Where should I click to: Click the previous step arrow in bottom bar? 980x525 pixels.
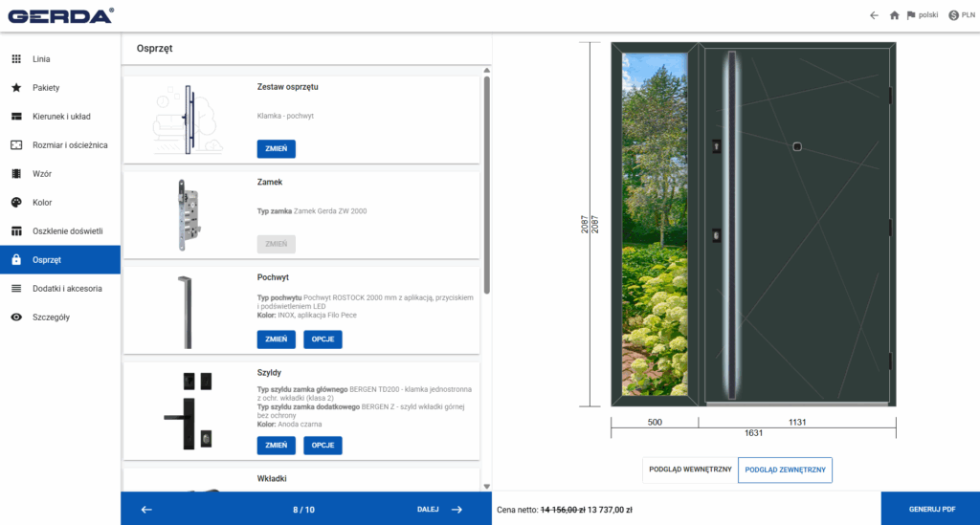pos(146,509)
